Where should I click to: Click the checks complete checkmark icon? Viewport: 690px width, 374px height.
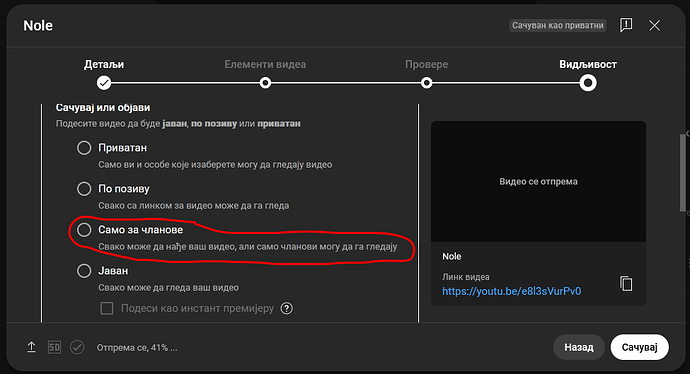(77, 348)
